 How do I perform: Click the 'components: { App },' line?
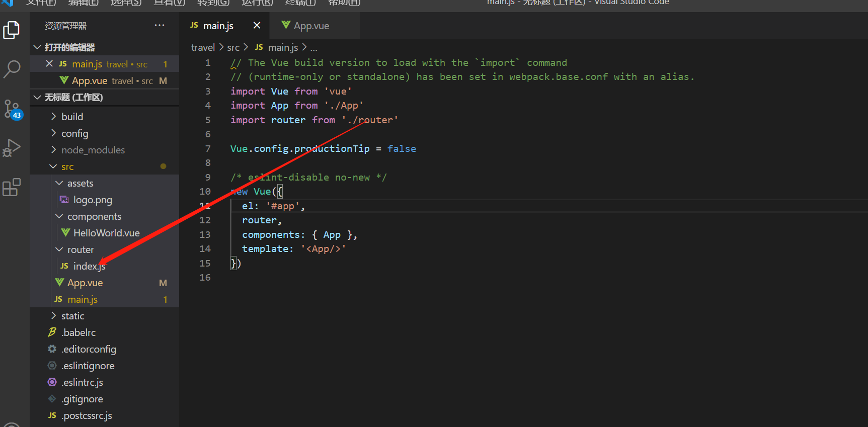pyautogui.click(x=299, y=235)
